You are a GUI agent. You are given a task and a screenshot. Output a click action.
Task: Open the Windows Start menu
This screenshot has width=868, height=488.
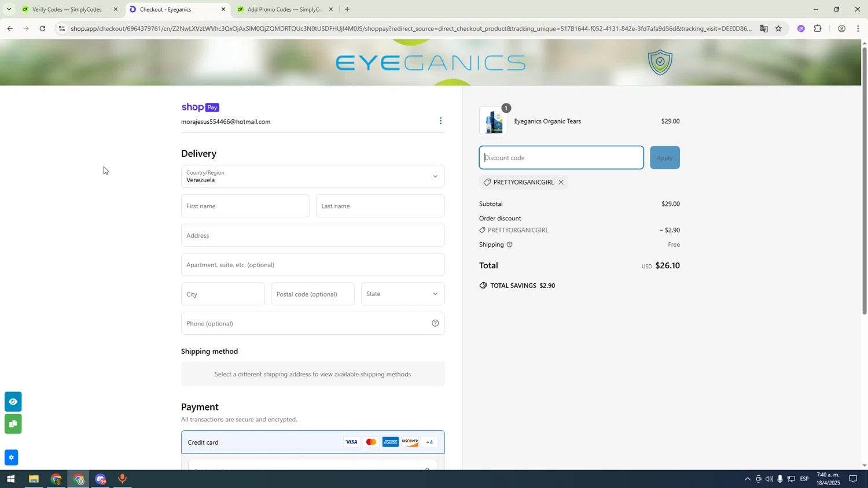[x=10, y=479]
